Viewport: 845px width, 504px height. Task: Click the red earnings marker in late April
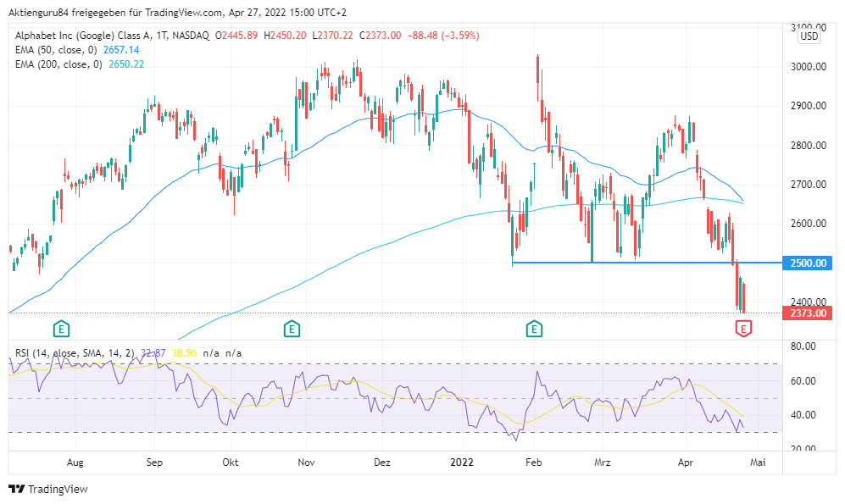click(x=743, y=328)
